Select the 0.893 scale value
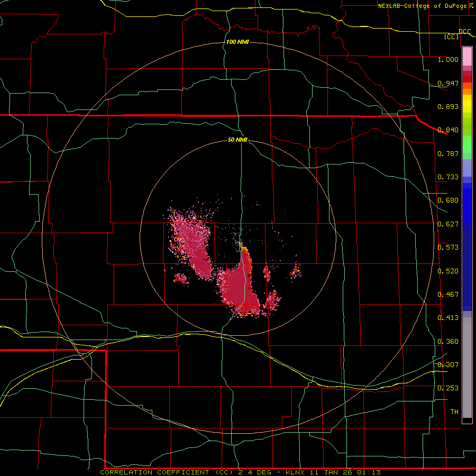The image size is (476, 476). pos(448,106)
